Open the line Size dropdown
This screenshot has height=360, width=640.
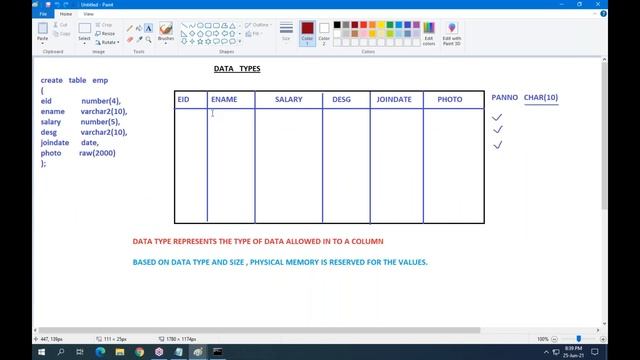point(286,32)
